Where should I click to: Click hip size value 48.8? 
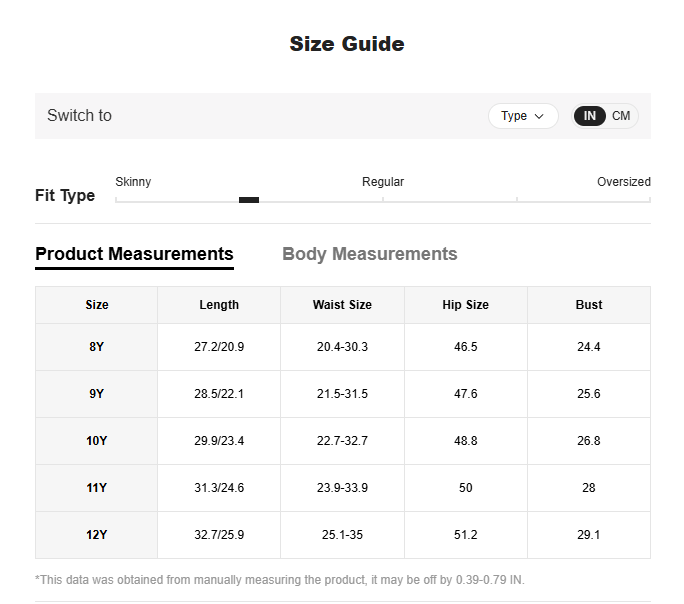465,441
